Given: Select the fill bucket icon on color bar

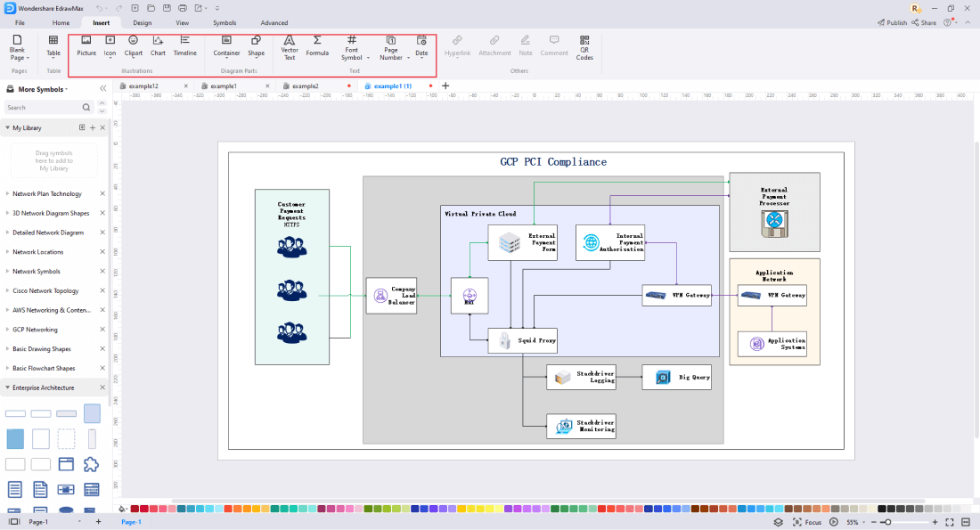Looking at the screenshot, I should point(122,509).
